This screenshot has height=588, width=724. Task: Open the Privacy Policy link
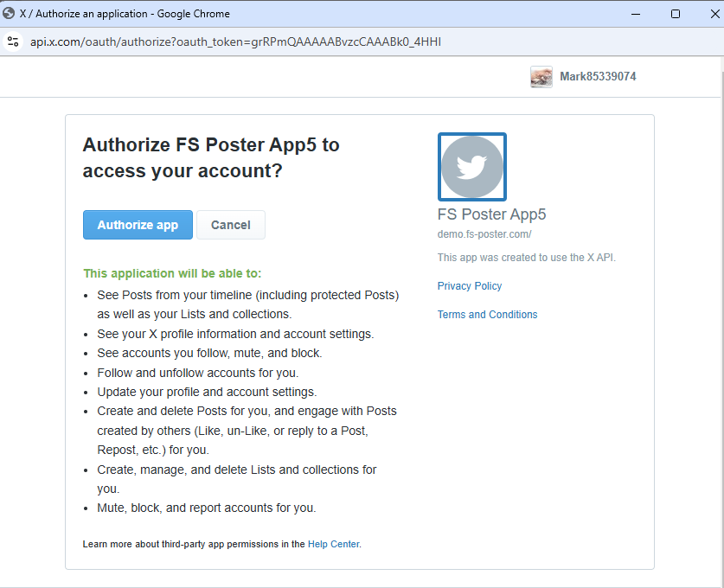(x=469, y=286)
